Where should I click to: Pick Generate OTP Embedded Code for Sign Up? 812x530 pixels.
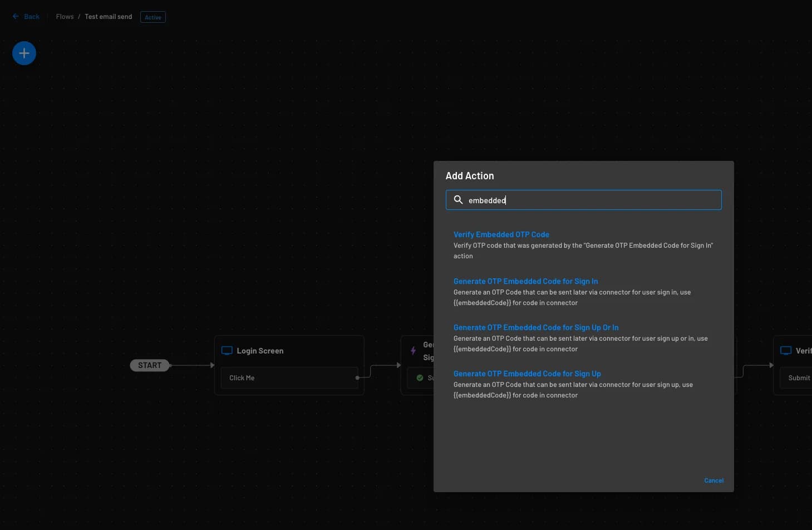[527, 374]
